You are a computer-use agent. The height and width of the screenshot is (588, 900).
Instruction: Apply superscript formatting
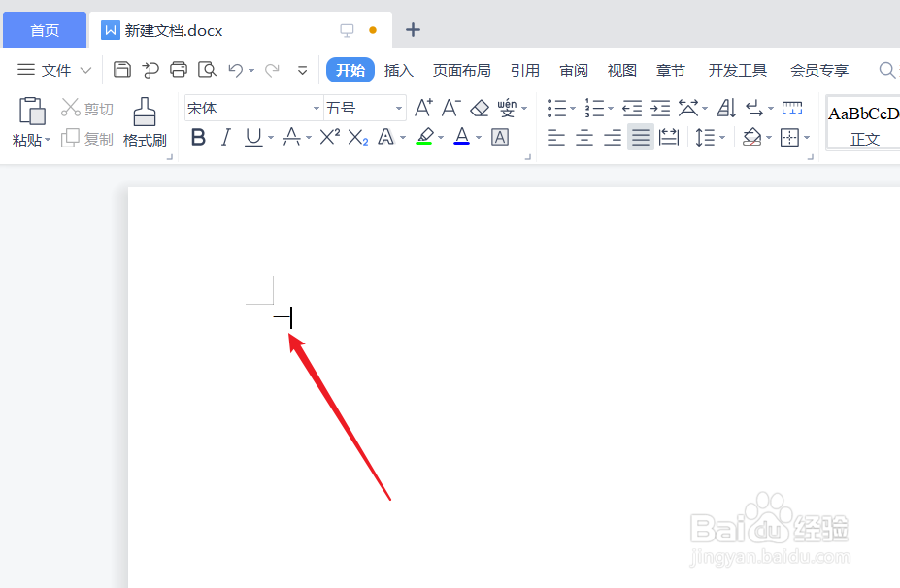coord(330,137)
